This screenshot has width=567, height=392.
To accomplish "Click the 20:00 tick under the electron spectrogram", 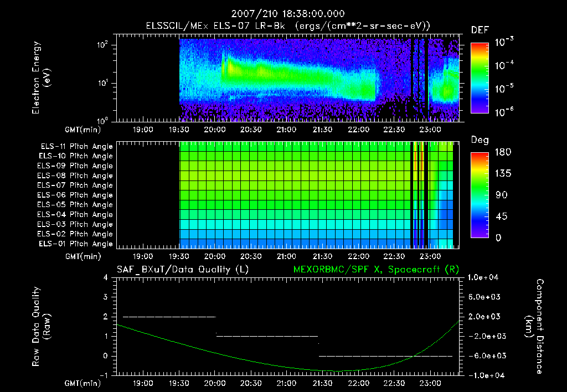I will click(215, 130).
